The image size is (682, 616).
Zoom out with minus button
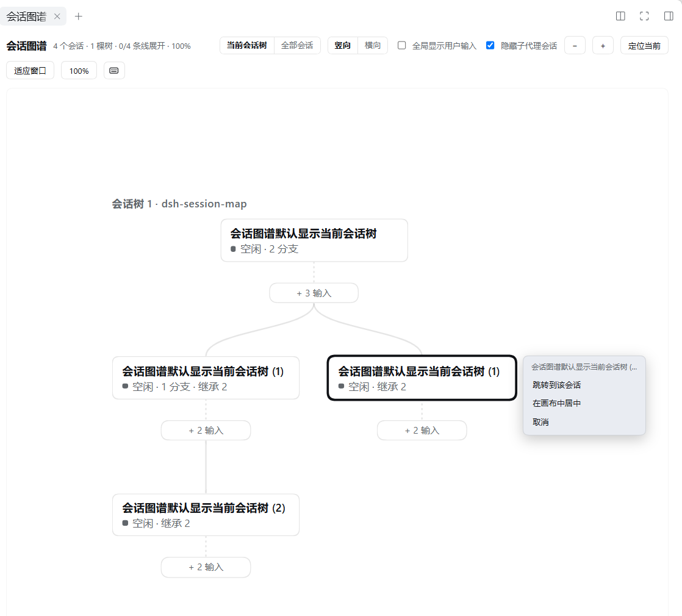575,46
